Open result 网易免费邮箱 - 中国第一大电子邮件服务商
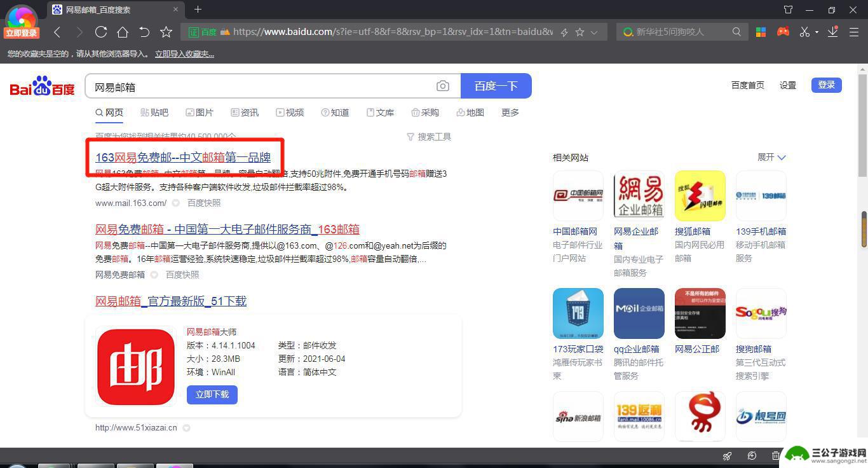 click(x=227, y=229)
